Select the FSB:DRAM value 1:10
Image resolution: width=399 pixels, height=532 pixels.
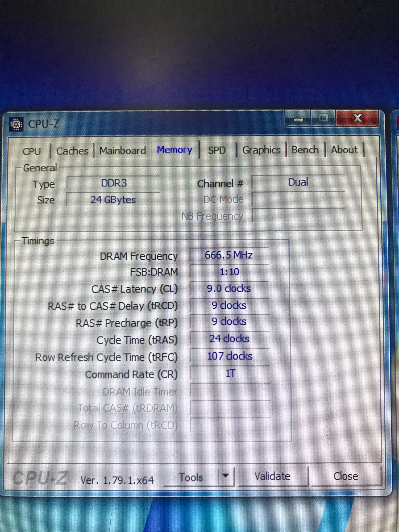coord(229,272)
